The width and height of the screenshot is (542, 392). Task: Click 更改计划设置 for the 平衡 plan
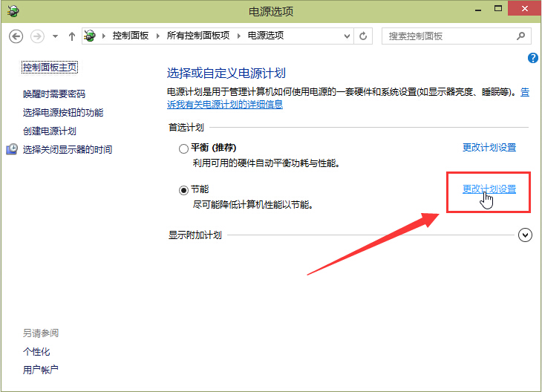(x=489, y=148)
